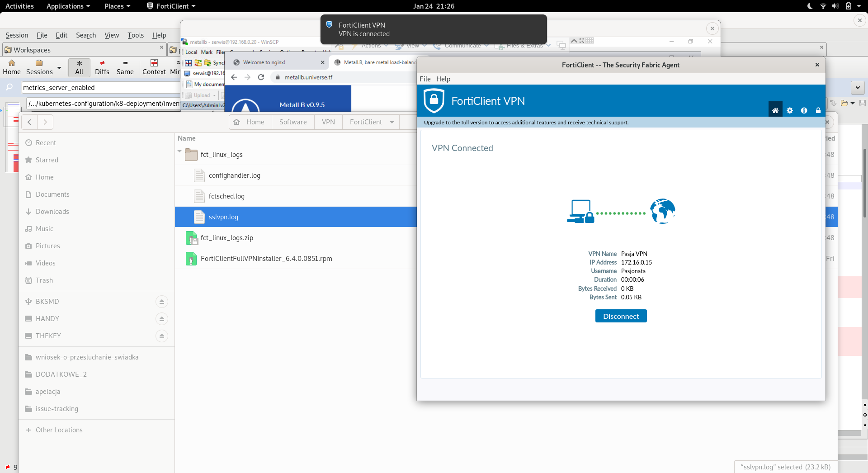Switch to MetalLB browser tab
Screen dimensions: 868x473
point(375,62)
